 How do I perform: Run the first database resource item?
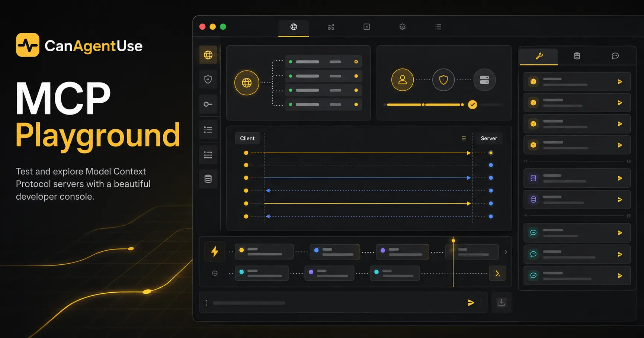pyautogui.click(x=620, y=178)
